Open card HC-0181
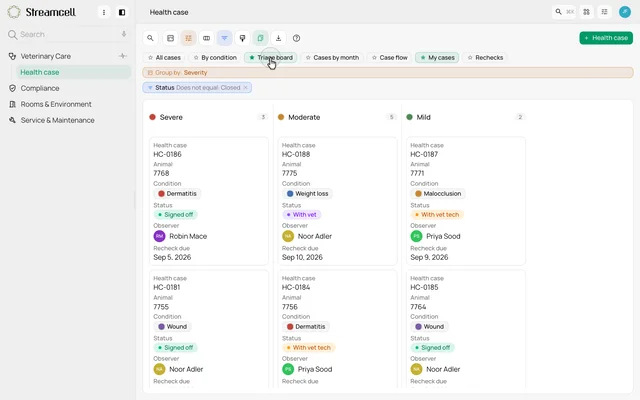The width and height of the screenshot is (640, 400). [x=209, y=329]
